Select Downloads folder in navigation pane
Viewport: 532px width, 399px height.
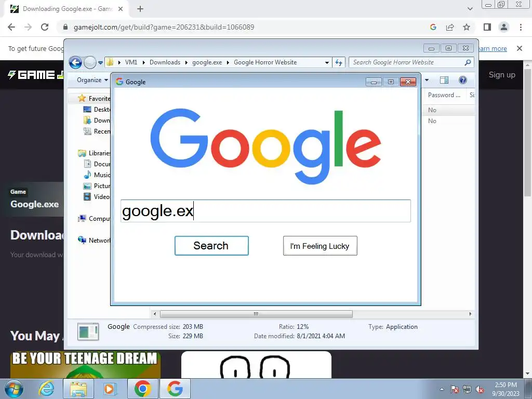[97, 121]
